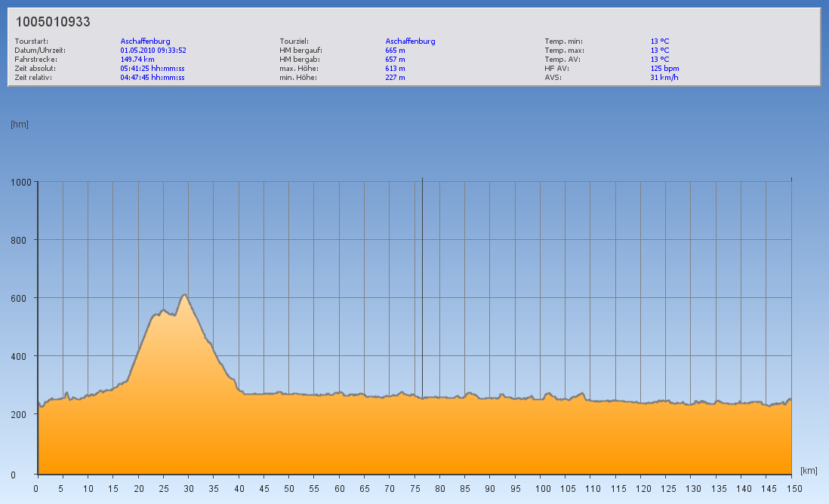Click the 1000 label on the vertical axis
Screen dimensions: 829x504
[x=20, y=182]
